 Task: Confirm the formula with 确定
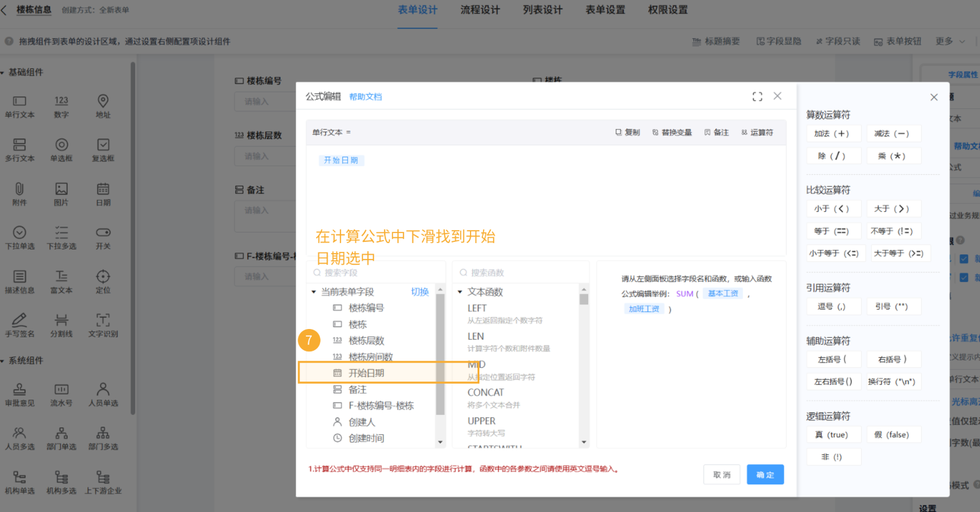pos(765,474)
